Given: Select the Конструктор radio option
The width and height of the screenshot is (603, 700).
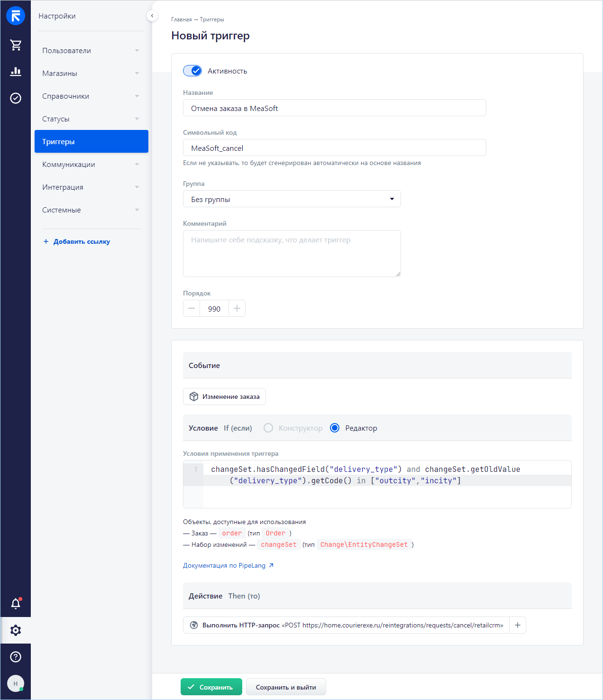Looking at the screenshot, I should (268, 428).
